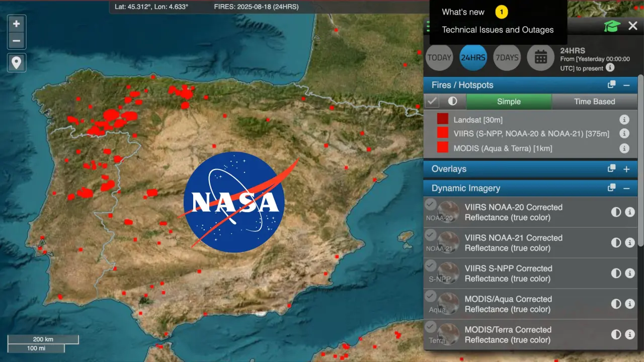Enable the MODIS/Aqua Corrected Reflectance layer
Screen dimensions: 644x362
pyautogui.click(x=430, y=297)
